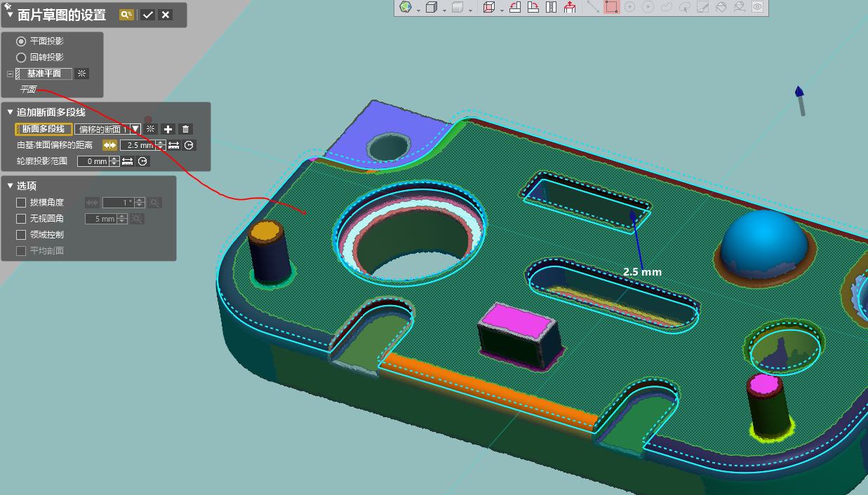Image resolution: width=868 pixels, height=495 pixels.
Task: Click the 断面多段线 button
Action: coord(44,129)
